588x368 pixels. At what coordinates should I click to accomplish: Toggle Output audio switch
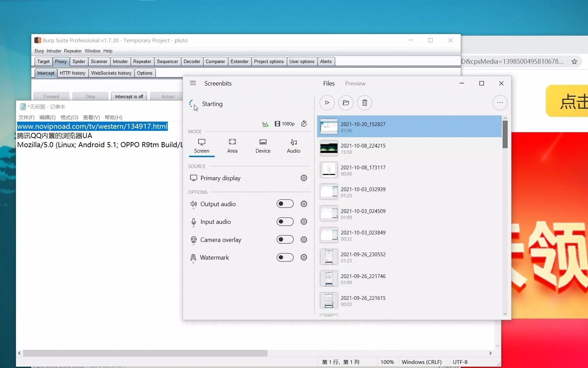(x=285, y=204)
